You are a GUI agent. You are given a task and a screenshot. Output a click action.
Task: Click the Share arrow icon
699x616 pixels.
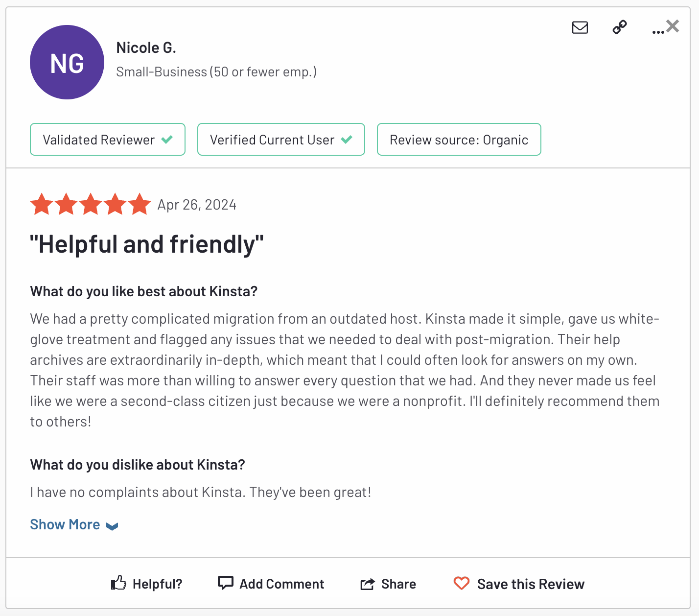click(x=368, y=584)
